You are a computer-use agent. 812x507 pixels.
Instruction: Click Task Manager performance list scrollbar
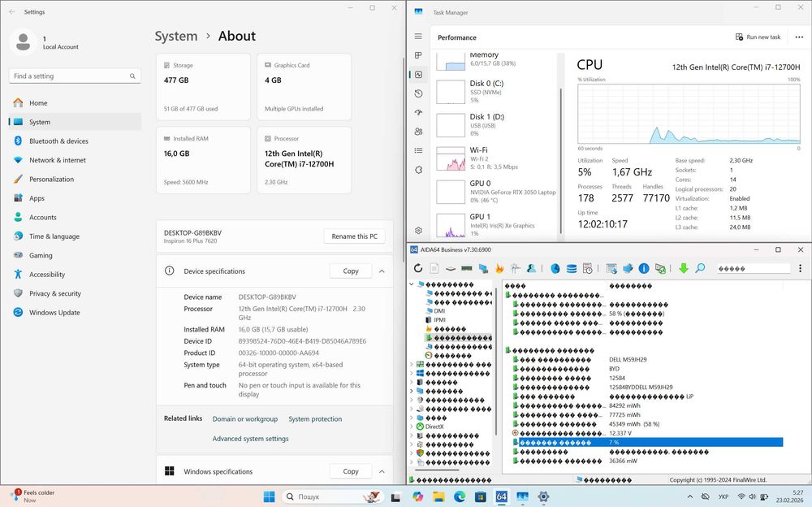click(x=561, y=161)
